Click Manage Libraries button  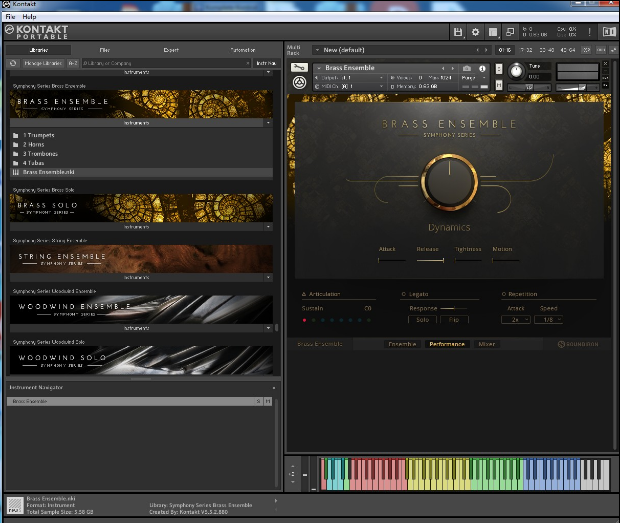(x=43, y=63)
